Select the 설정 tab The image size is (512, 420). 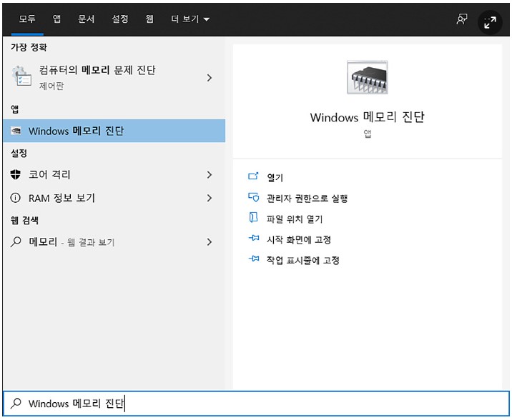click(x=120, y=19)
